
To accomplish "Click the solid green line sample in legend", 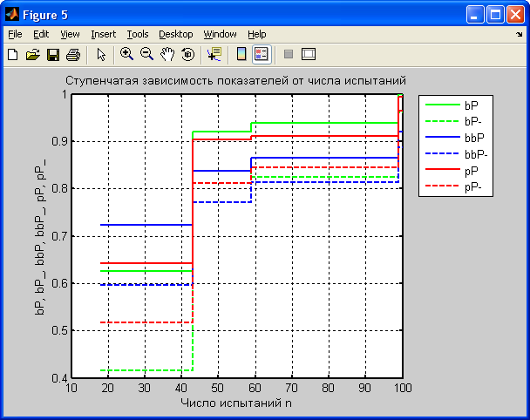I will 443,105.
